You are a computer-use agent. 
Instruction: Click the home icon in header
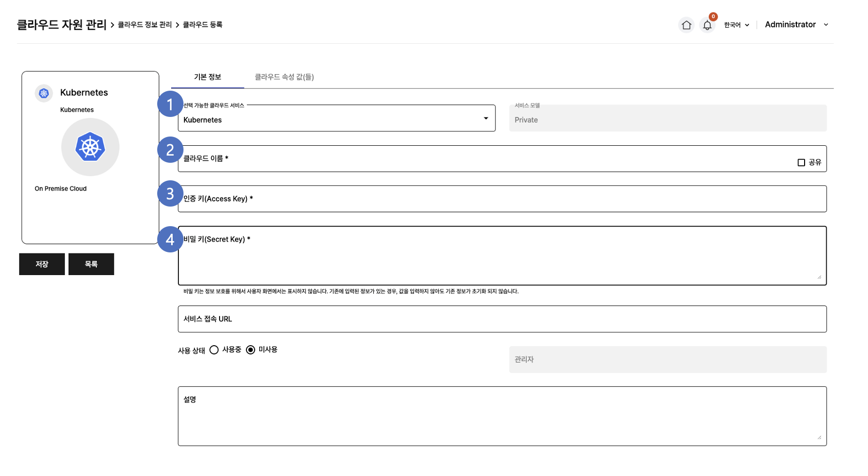point(686,25)
